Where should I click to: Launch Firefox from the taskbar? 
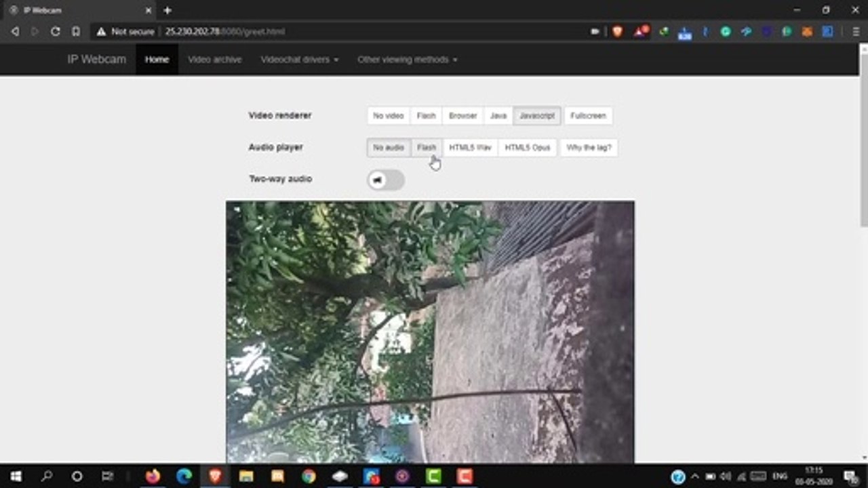coord(153,476)
